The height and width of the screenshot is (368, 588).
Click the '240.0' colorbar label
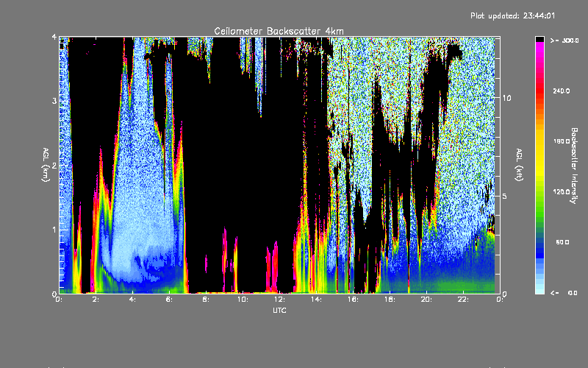pyautogui.click(x=562, y=91)
